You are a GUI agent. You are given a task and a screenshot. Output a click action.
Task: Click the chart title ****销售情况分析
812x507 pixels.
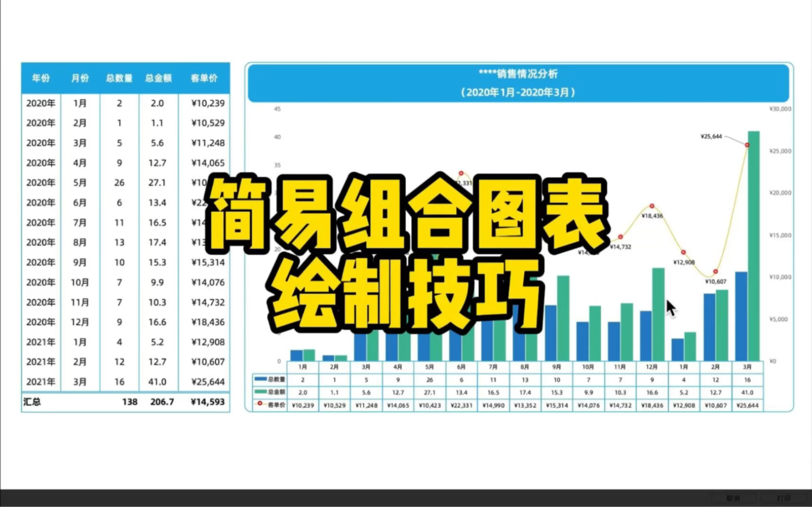518,73
